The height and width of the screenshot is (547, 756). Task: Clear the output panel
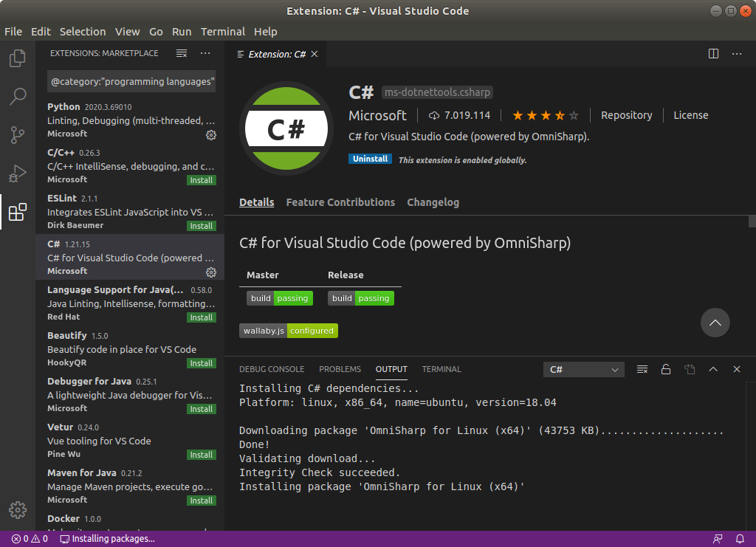pos(642,369)
